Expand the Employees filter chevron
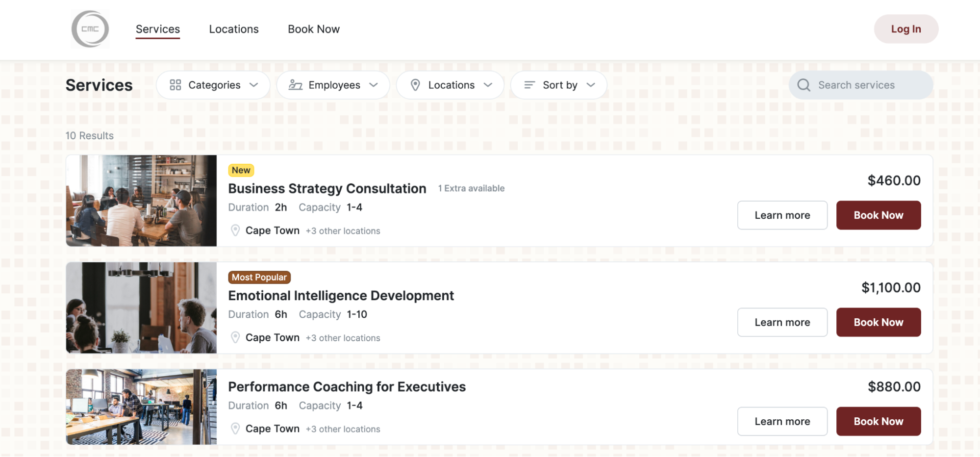This screenshot has height=457, width=980. point(374,85)
